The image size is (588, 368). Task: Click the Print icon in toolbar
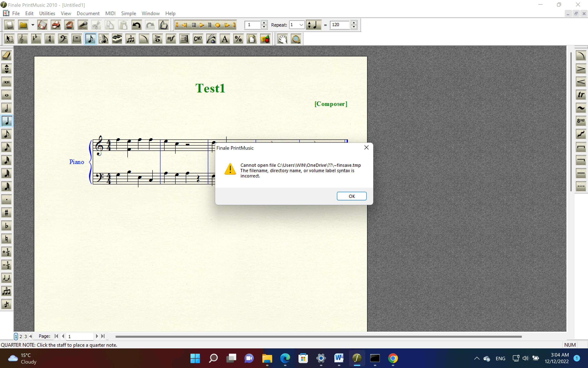tap(56, 25)
